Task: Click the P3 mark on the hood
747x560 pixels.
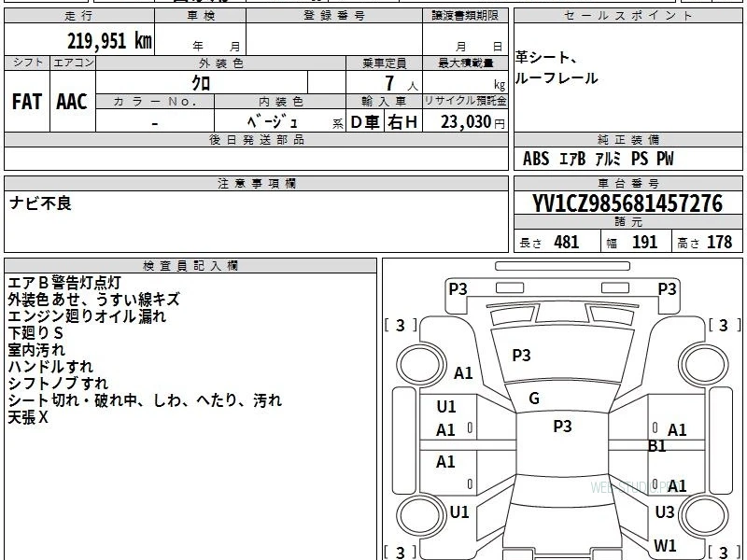Action: click(x=521, y=356)
